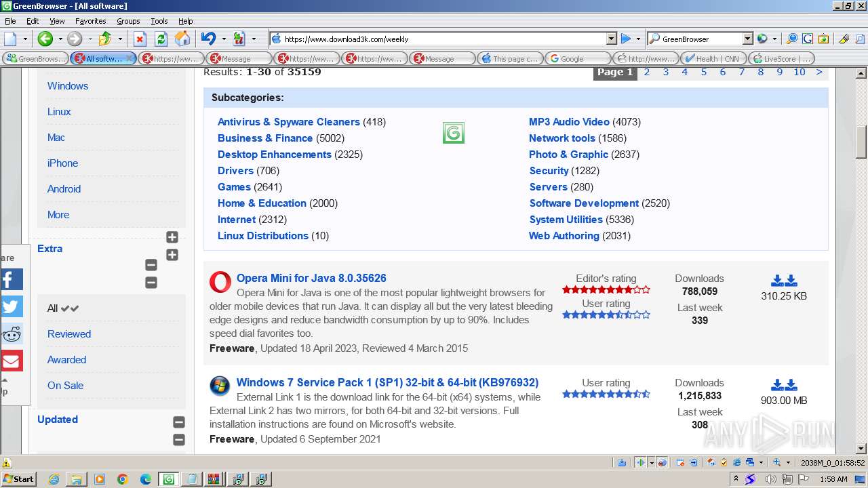Click the vertical scrollbar down arrow
Screen dimensions: 868x488
click(x=861, y=448)
